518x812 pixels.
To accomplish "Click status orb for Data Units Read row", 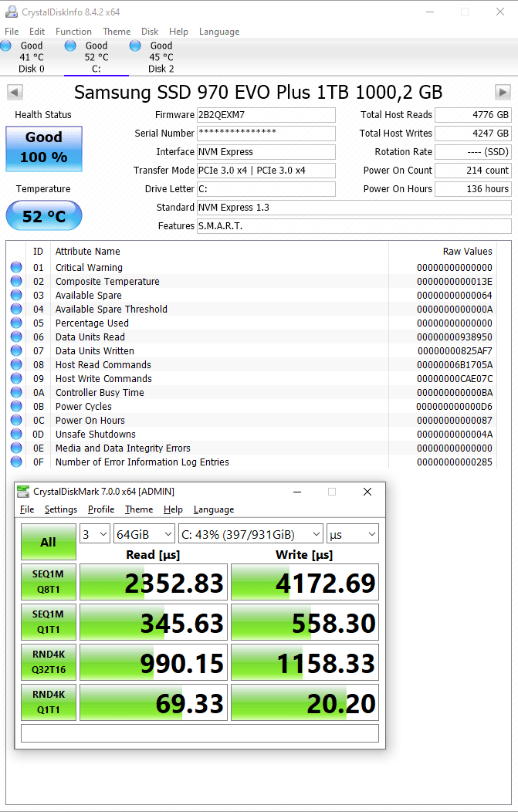I will 16,337.
